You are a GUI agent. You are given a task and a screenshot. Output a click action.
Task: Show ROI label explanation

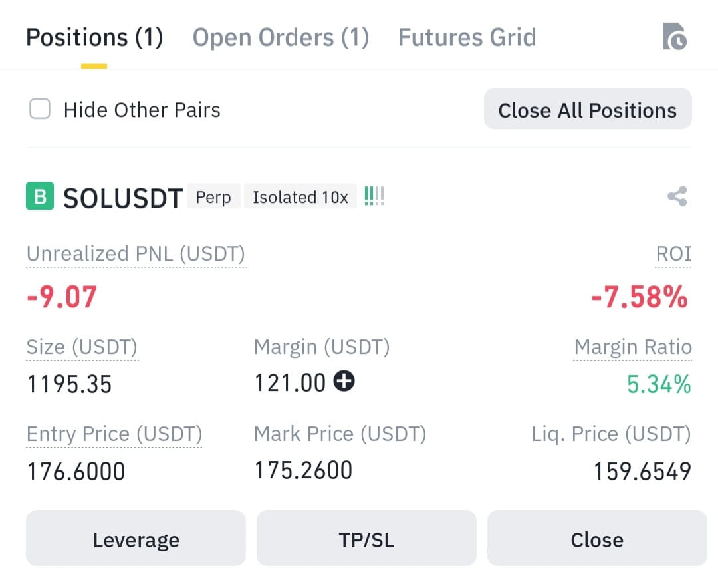coord(673,254)
